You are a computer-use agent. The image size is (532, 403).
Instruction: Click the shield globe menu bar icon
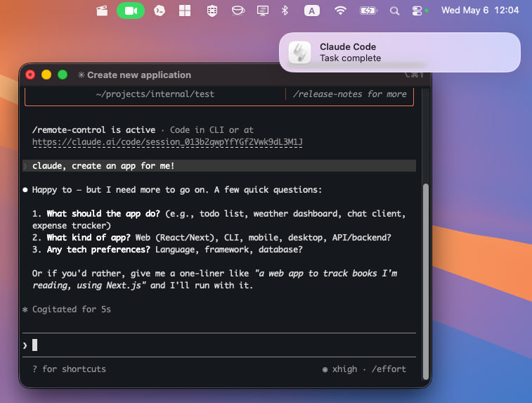click(212, 11)
